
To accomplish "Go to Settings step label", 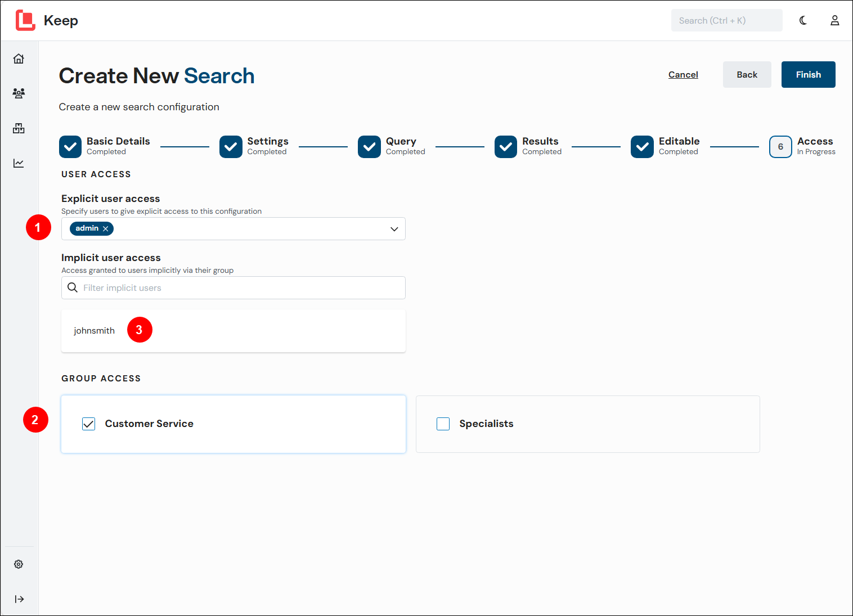I will tap(268, 141).
